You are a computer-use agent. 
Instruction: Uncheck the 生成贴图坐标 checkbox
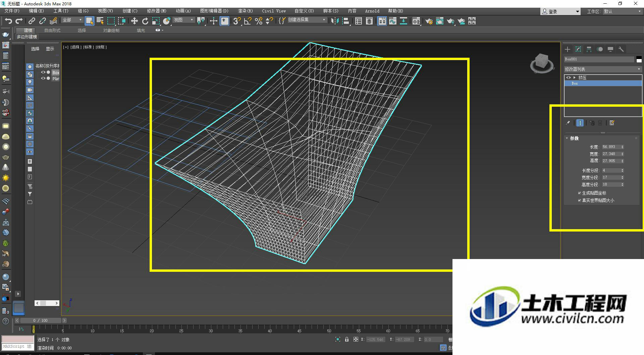coord(580,193)
